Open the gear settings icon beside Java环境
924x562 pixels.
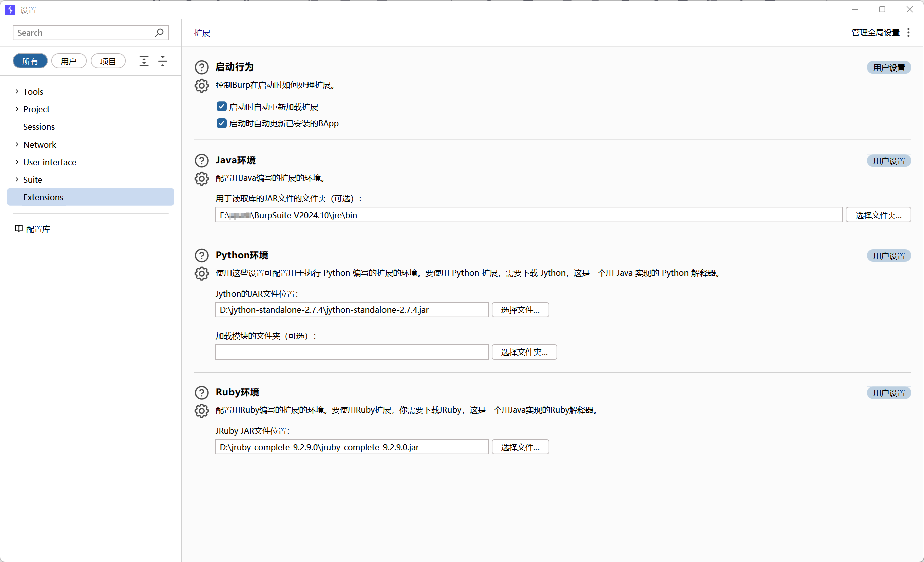tap(201, 178)
